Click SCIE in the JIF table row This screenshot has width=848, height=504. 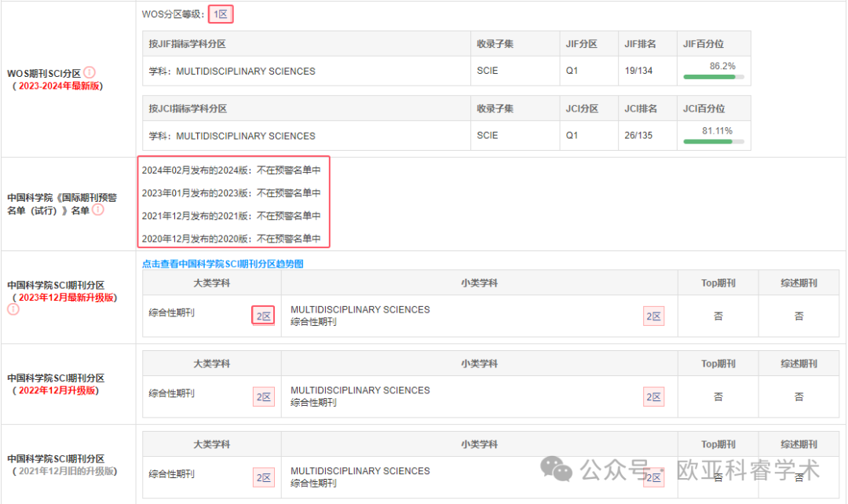(488, 71)
